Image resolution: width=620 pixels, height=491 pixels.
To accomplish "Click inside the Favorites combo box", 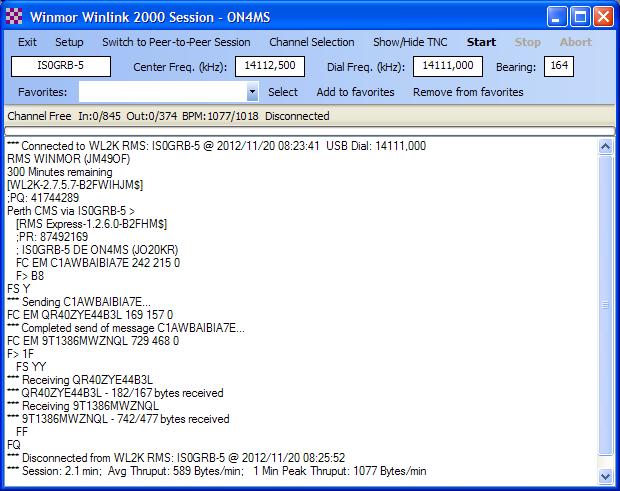I will click(163, 92).
